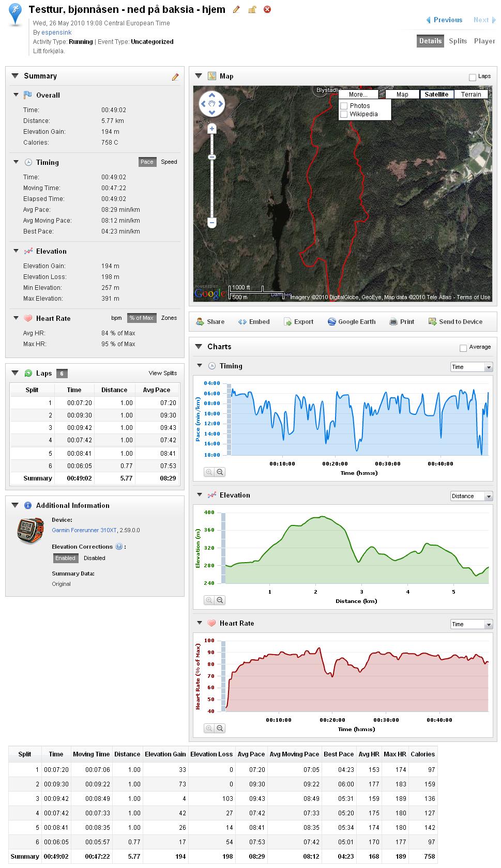Go to the Previous activity
Image resolution: width=501 pixels, height=868 pixels.
click(x=444, y=20)
